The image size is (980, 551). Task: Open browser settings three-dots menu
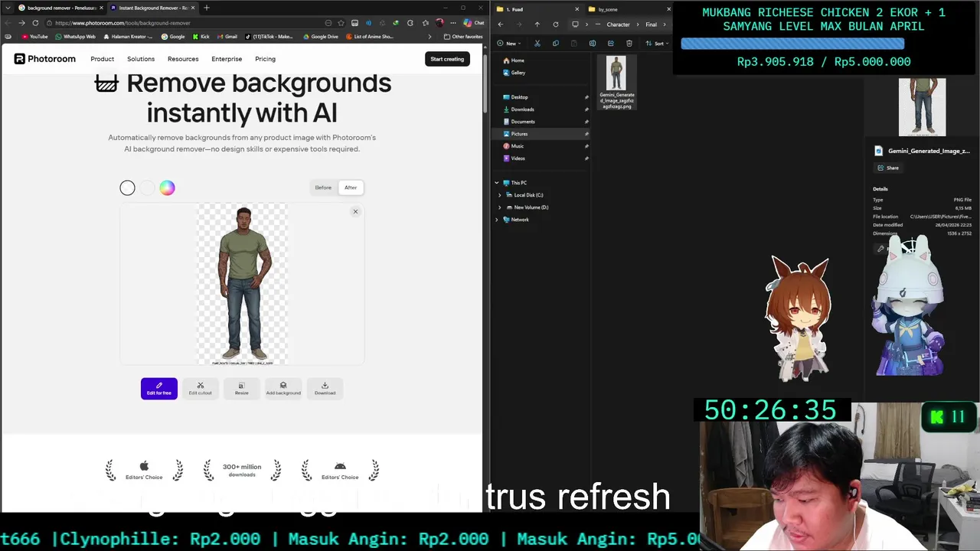click(452, 23)
